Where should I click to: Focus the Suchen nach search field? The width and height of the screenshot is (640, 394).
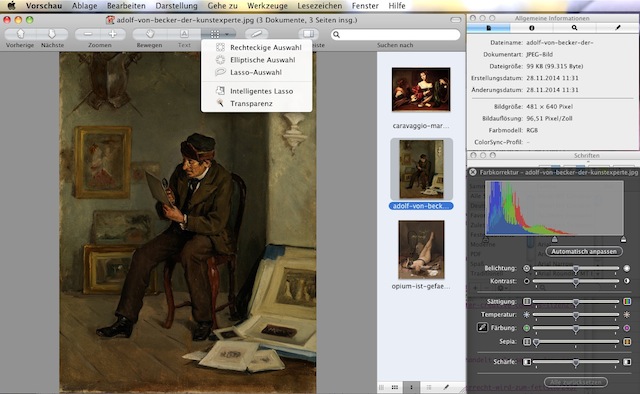pos(396,35)
